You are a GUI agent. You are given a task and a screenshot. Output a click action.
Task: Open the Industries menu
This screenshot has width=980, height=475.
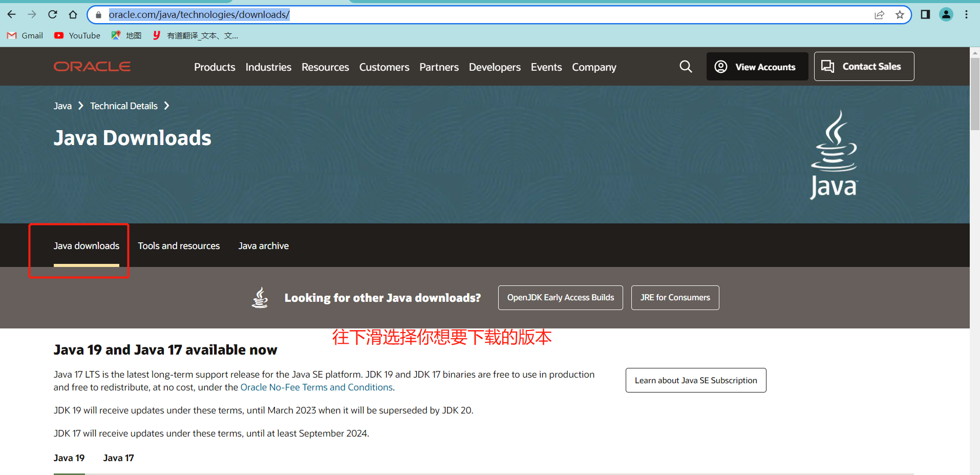tap(268, 67)
